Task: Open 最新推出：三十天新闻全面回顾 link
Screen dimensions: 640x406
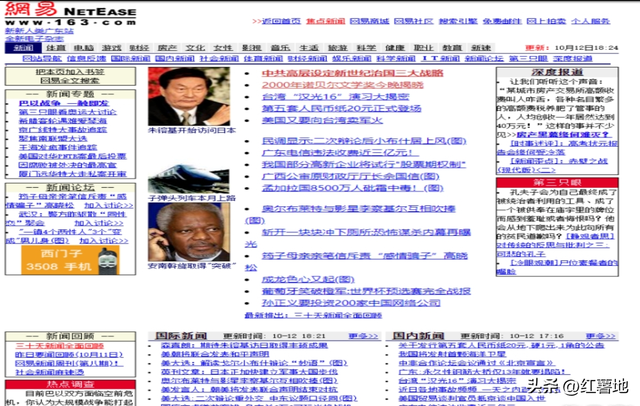Action: [313, 315]
